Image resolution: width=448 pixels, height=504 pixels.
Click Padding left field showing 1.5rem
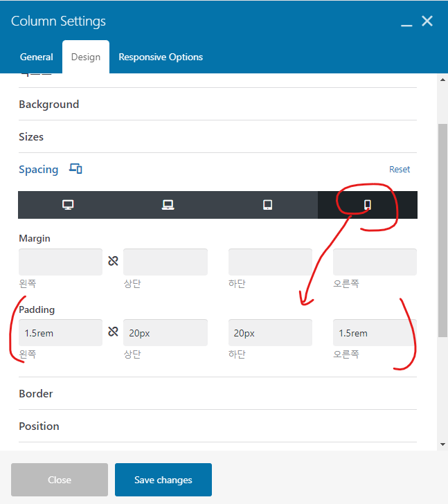coord(60,333)
